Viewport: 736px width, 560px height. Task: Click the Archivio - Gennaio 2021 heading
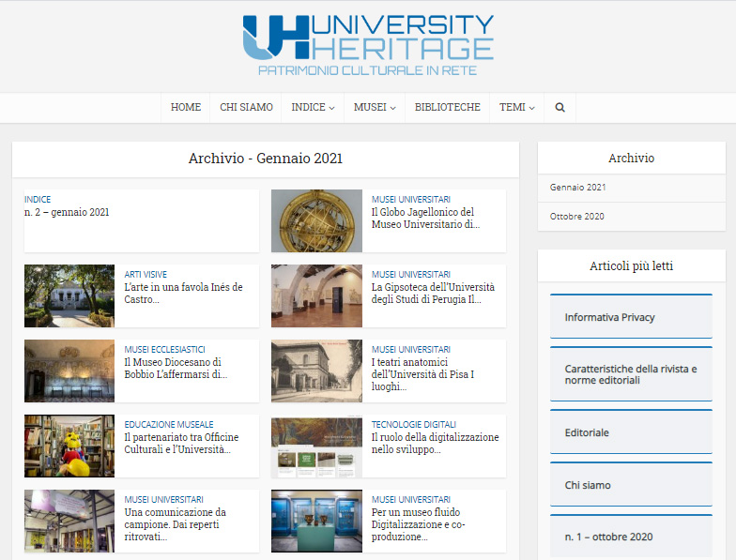click(x=266, y=158)
